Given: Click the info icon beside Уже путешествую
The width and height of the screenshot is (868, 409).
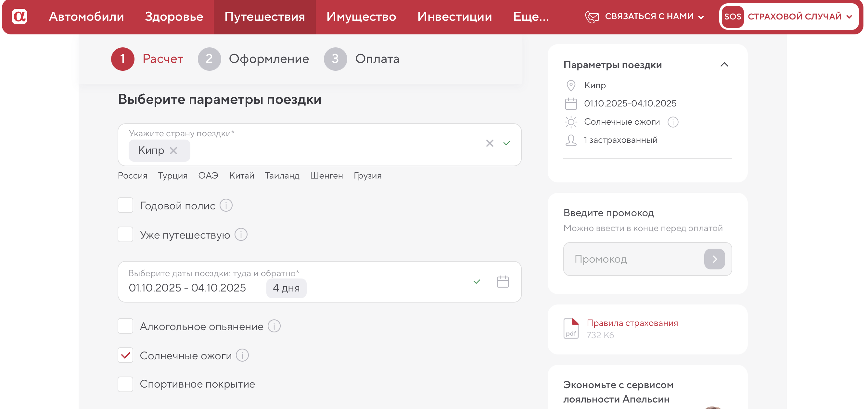Looking at the screenshot, I should click(241, 235).
